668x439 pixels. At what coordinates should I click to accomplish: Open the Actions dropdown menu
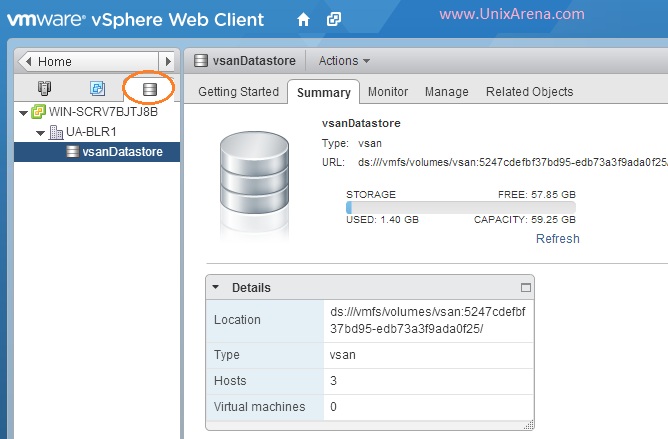tap(344, 61)
